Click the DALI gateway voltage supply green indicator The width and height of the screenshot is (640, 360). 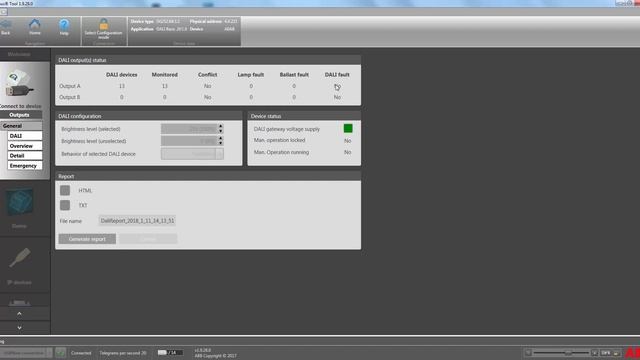[348, 129]
